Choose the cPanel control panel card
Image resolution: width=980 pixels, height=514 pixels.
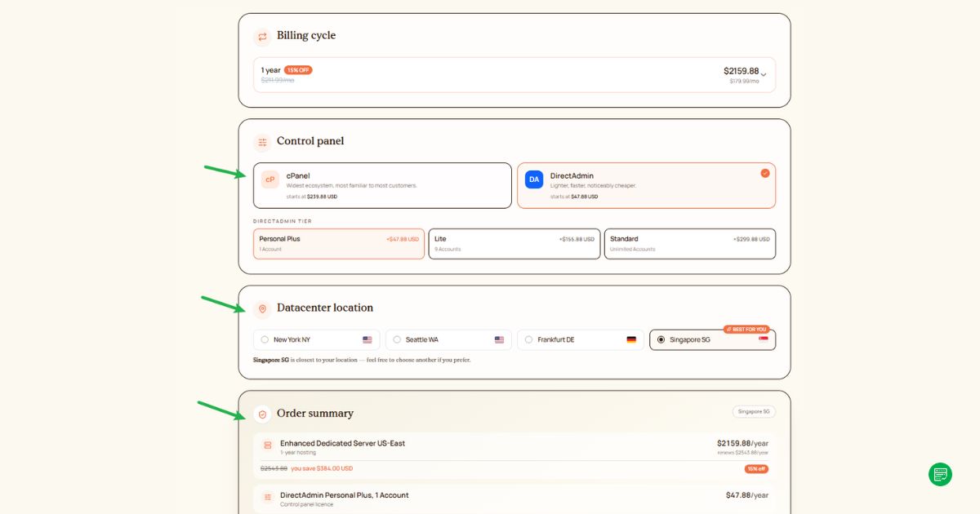coord(382,186)
